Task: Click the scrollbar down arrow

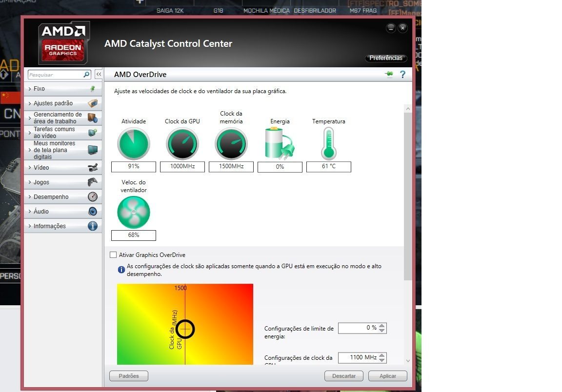Action: point(408,361)
